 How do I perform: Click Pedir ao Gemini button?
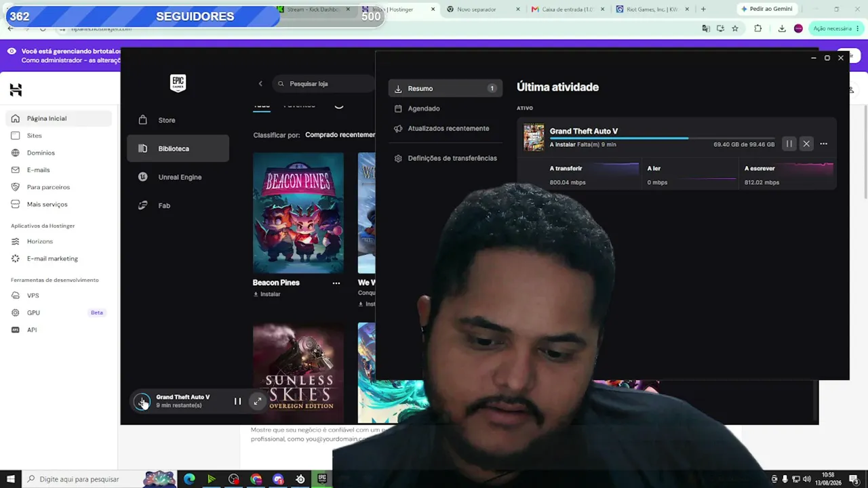tap(767, 9)
